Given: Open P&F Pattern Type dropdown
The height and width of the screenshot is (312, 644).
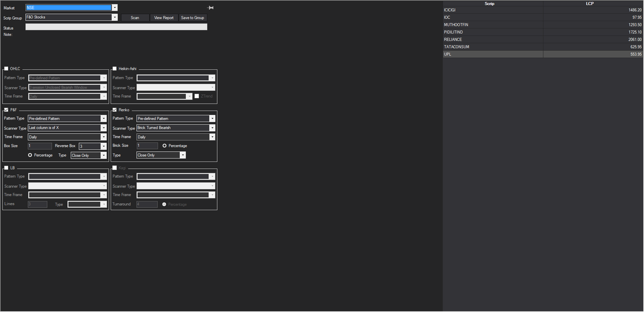Looking at the screenshot, I should 68,118.
